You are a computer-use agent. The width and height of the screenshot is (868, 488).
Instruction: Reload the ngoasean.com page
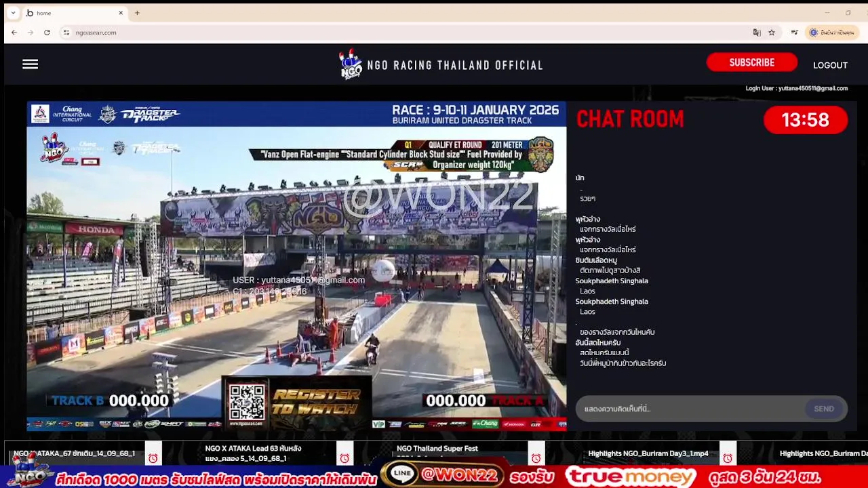[x=47, y=33]
